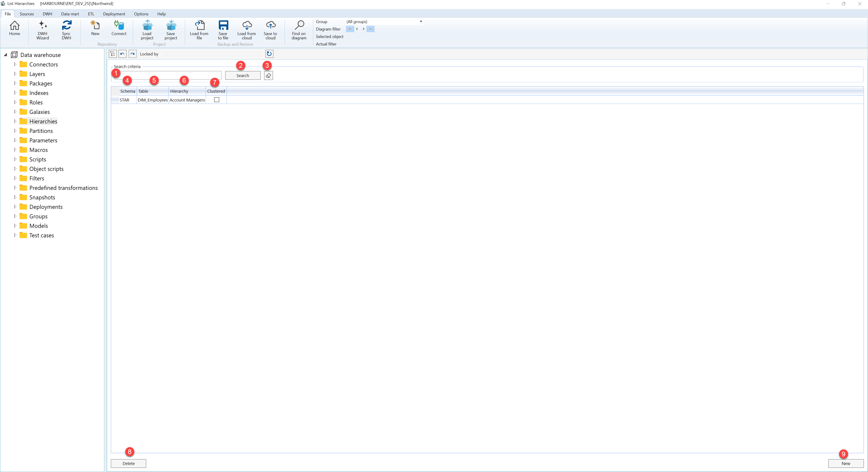Sort by Schema column header
868x472 pixels.
pos(128,91)
